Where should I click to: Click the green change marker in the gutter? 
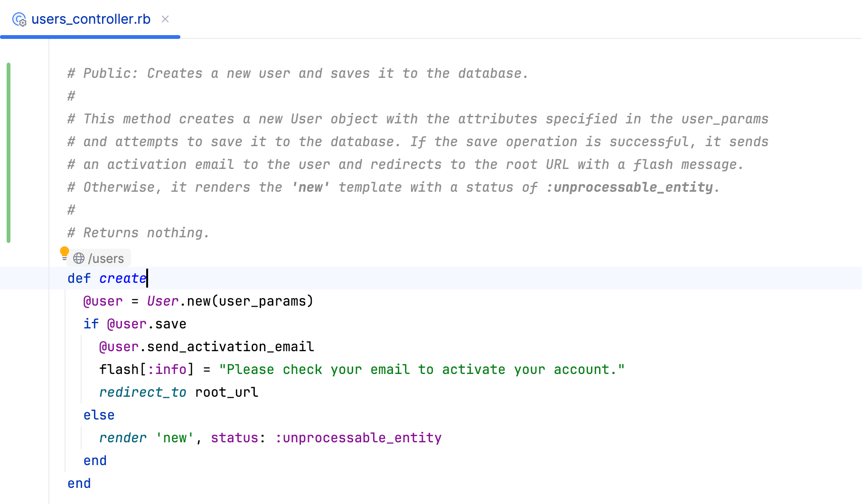(8, 151)
